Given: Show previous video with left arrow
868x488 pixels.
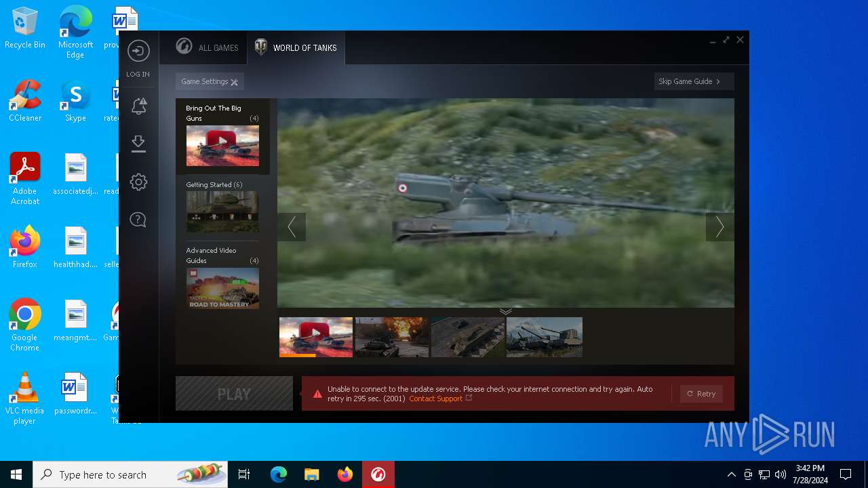Looking at the screenshot, I should click(x=292, y=227).
